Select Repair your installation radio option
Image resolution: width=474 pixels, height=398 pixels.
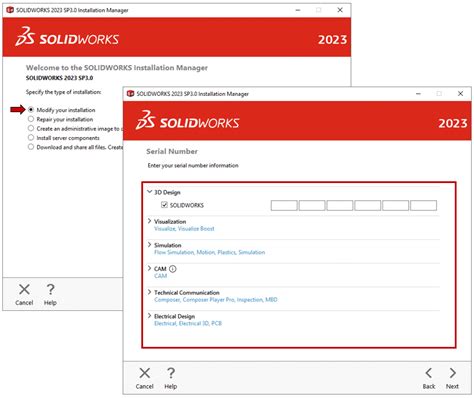click(31, 119)
